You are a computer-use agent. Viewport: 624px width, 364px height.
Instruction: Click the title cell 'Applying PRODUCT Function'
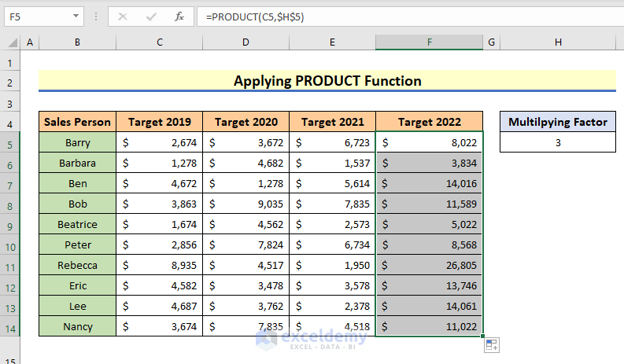pos(327,81)
